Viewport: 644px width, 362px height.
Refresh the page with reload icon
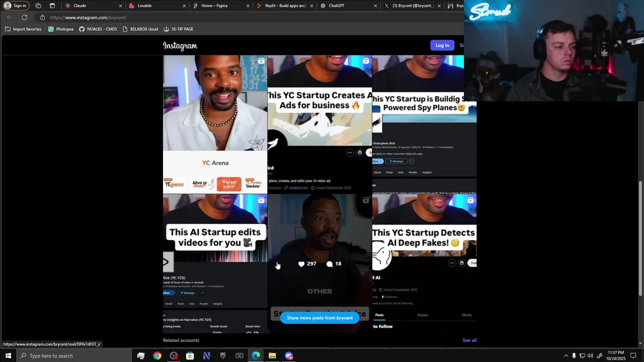[x=24, y=18]
